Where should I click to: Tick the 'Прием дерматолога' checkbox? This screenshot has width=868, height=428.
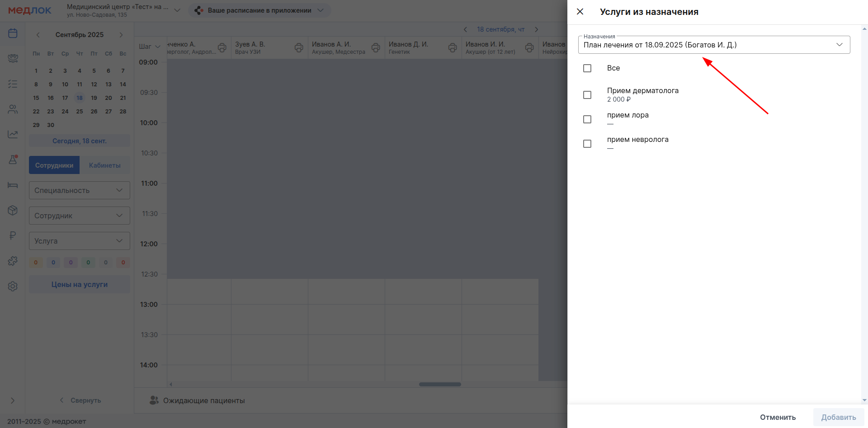click(x=587, y=95)
